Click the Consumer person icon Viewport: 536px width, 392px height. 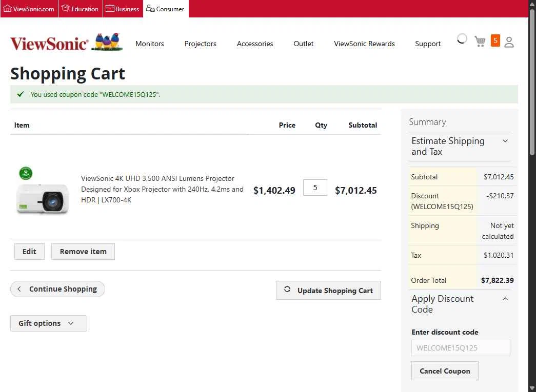pos(150,8)
